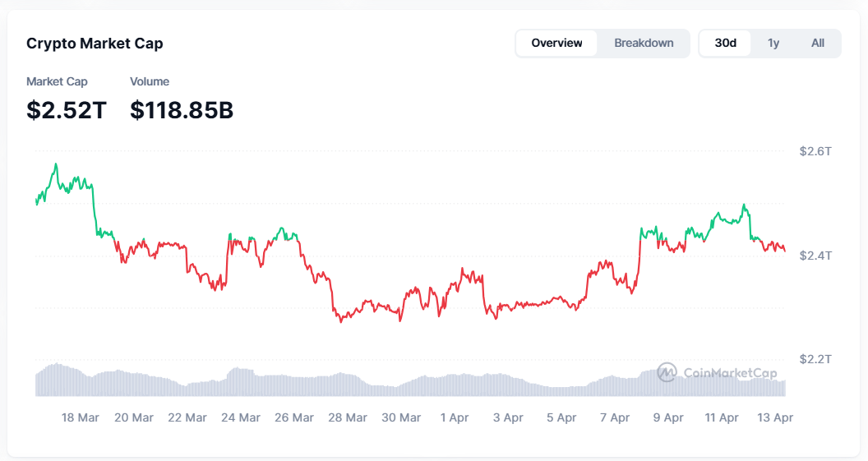Click the 1 Apr date marker
The image size is (868, 461).
click(455, 417)
